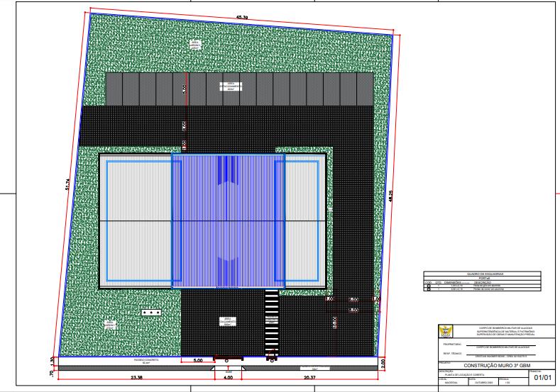Click the 4.00 gate width dimension
The height and width of the screenshot is (392, 560).
[x=229, y=379]
